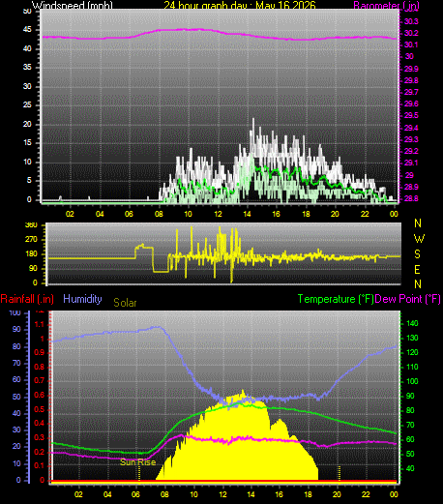The height and width of the screenshot is (504, 443).
Task: Click the 30.2 barometer scale value
Action: click(x=411, y=33)
